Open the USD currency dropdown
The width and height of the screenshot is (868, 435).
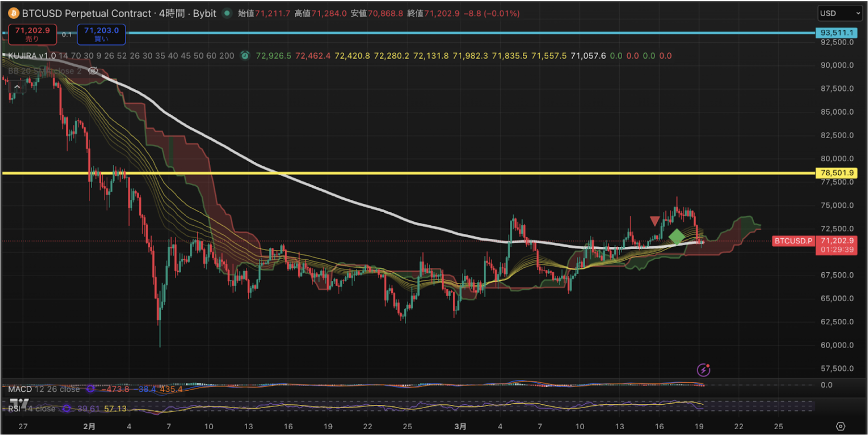[840, 13]
